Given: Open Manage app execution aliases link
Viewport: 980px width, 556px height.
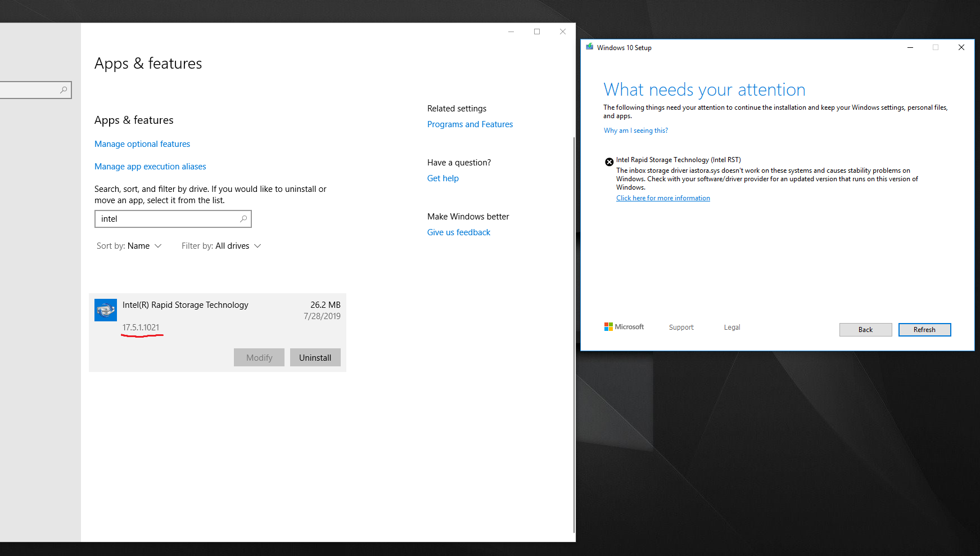Looking at the screenshot, I should pos(150,167).
